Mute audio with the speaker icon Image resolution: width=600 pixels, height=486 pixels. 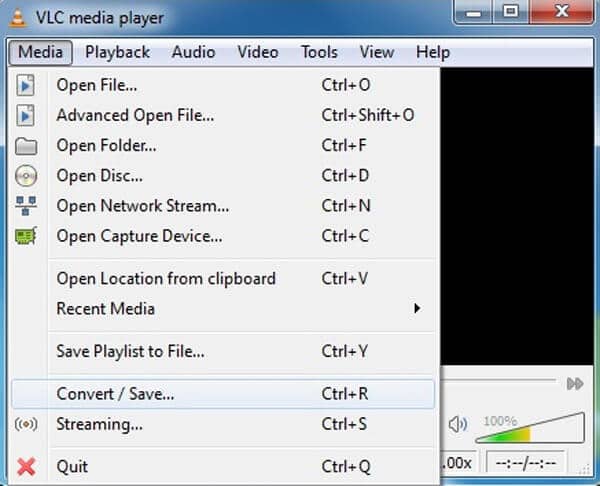point(458,424)
